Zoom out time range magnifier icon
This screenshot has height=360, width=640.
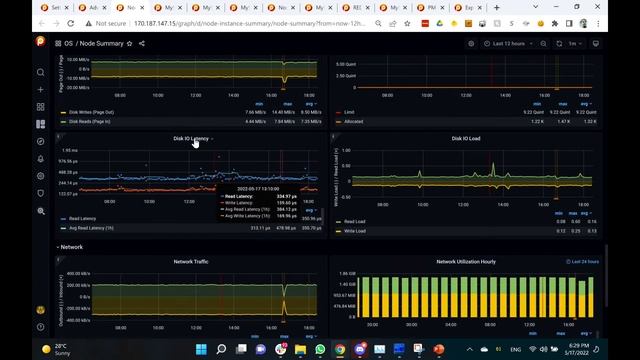pos(543,43)
